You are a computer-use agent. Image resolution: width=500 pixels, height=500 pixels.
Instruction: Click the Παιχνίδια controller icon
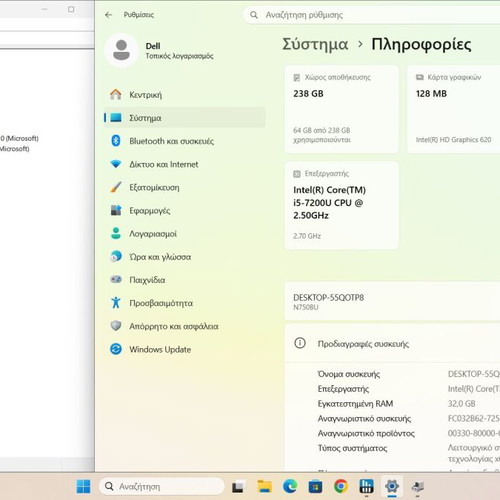(116, 279)
